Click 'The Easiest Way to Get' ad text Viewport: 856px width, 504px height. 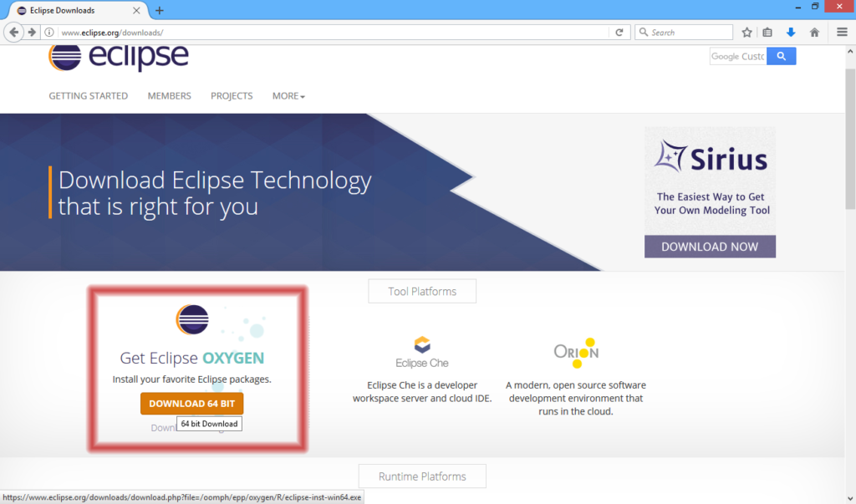tap(711, 196)
